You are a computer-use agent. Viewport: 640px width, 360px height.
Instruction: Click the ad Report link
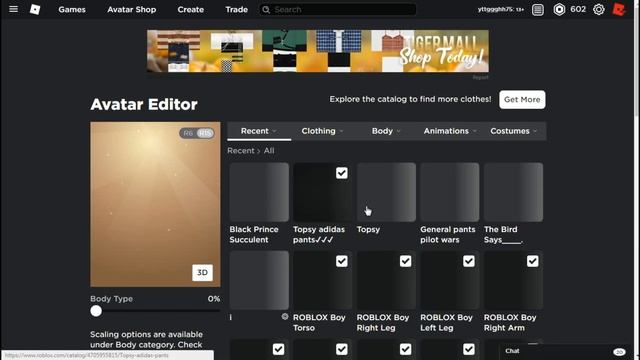tap(480, 77)
